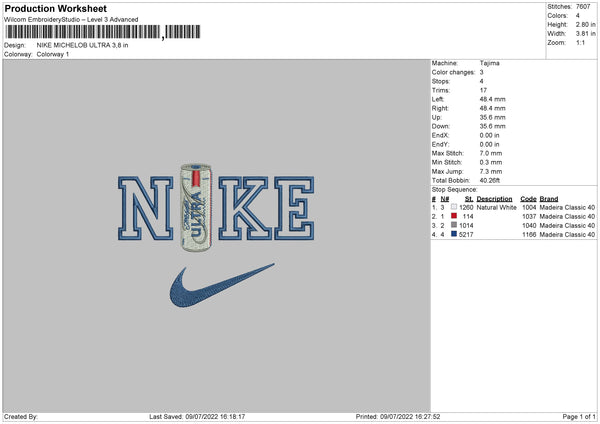Click the Height value 2.80 in
The height and width of the screenshot is (424, 600).
pos(585,24)
